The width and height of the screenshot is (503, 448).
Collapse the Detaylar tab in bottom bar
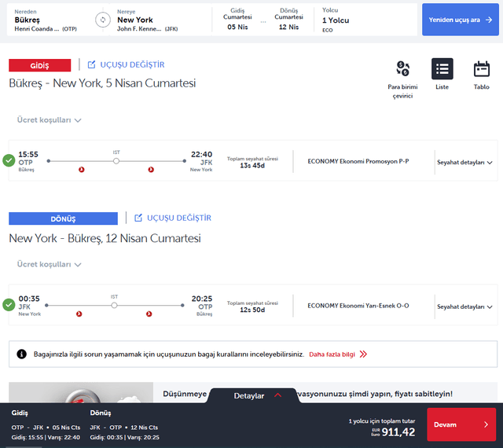(x=255, y=395)
